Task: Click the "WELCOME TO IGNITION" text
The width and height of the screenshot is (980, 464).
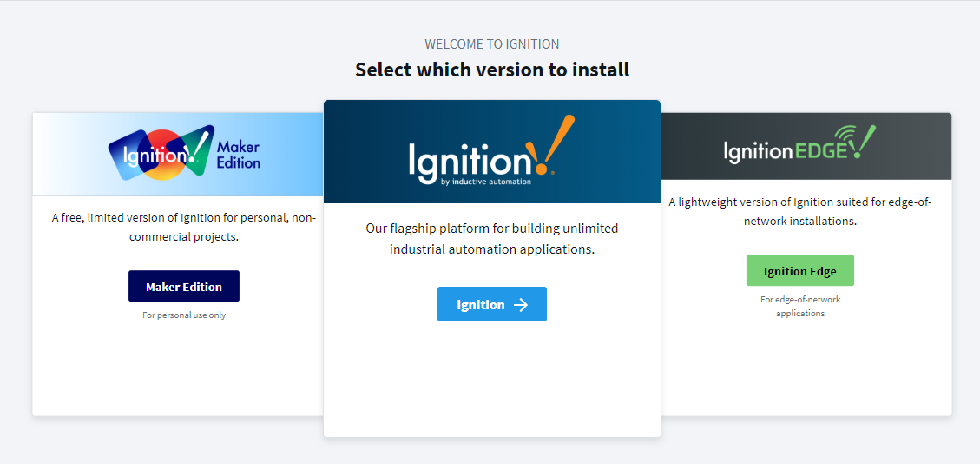Action: [x=492, y=43]
